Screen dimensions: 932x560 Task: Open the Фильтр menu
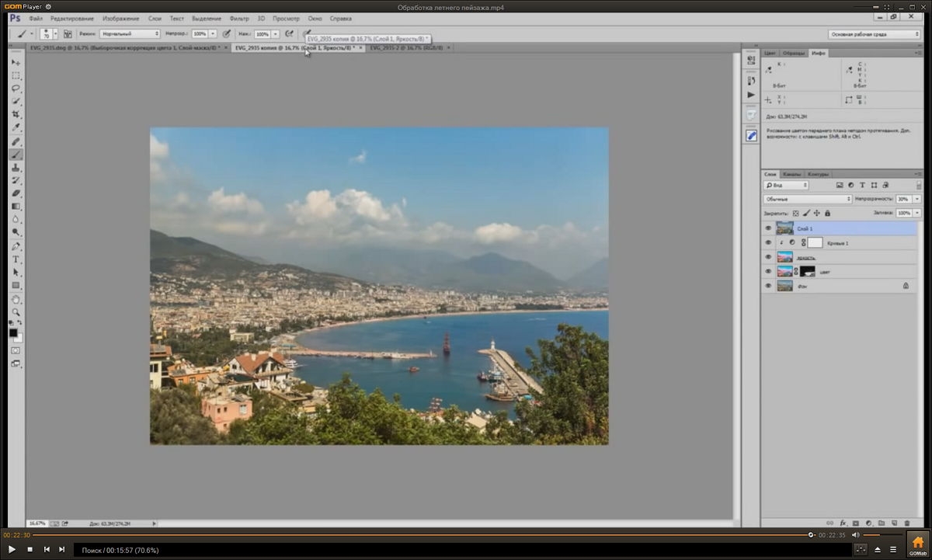point(239,18)
